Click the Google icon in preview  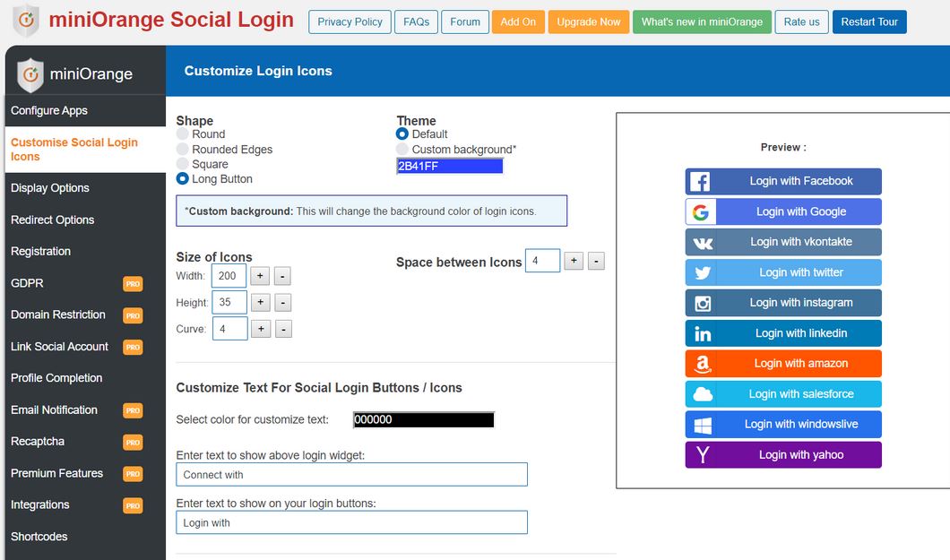(x=701, y=211)
